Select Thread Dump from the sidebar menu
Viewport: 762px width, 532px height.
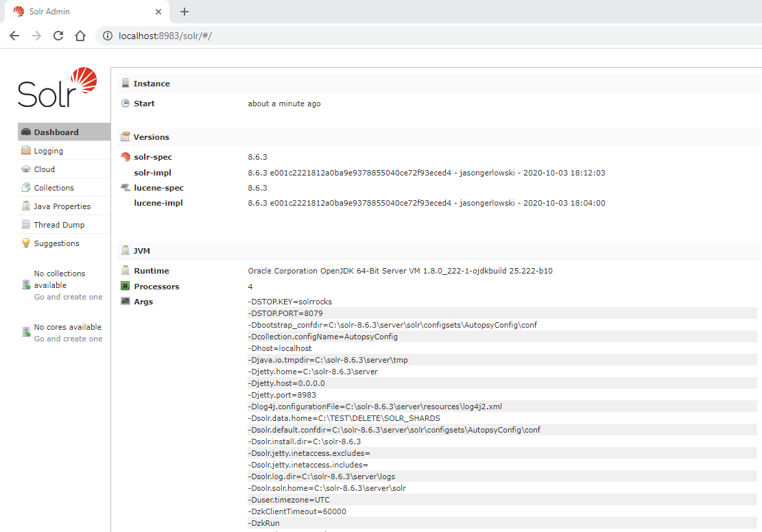click(x=58, y=224)
